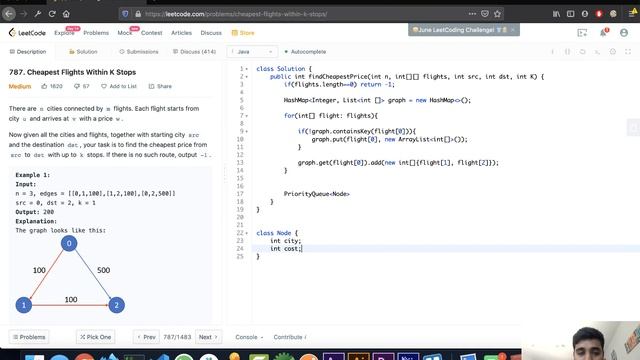Enter fullscreen editor icon

(x=628, y=52)
